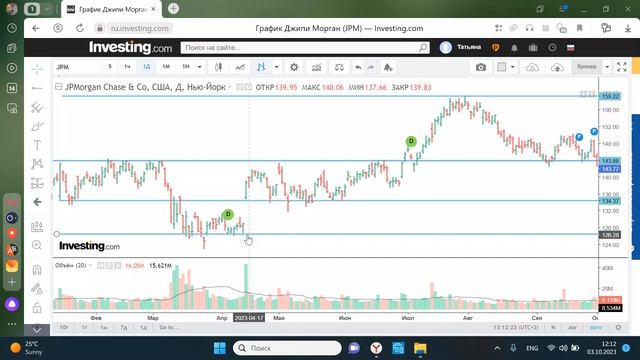Set the range to 1г
Screen dimensions: 640x360
click(x=84, y=327)
